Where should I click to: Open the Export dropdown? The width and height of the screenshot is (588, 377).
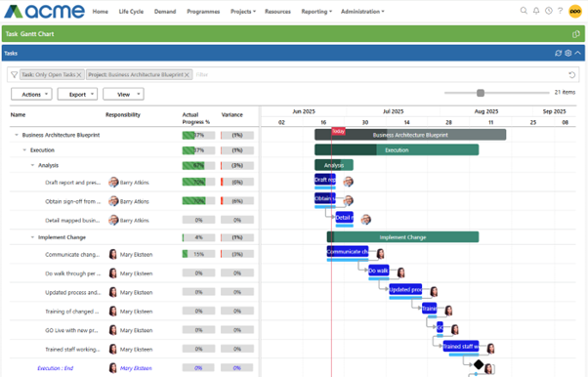pos(77,94)
